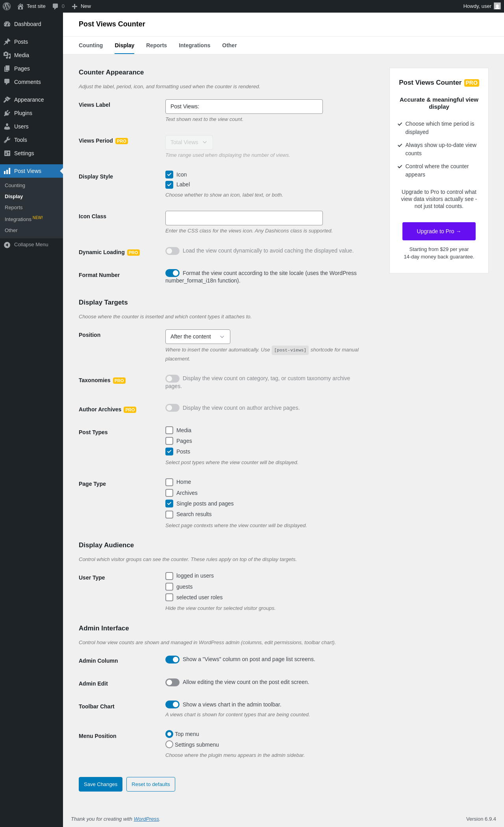This screenshot has width=504, height=827.
Task: Click the Icon Class input field
Action: 244,218
